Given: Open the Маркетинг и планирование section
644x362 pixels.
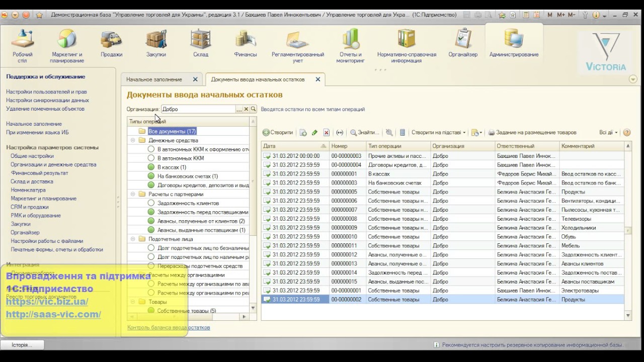Looking at the screenshot, I should [x=67, y=45].
